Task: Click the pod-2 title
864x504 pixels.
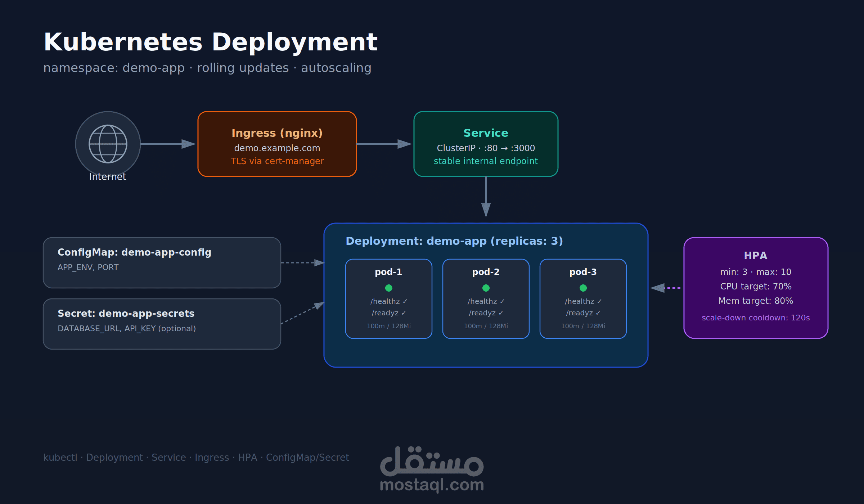Action: tap(486, 272)
